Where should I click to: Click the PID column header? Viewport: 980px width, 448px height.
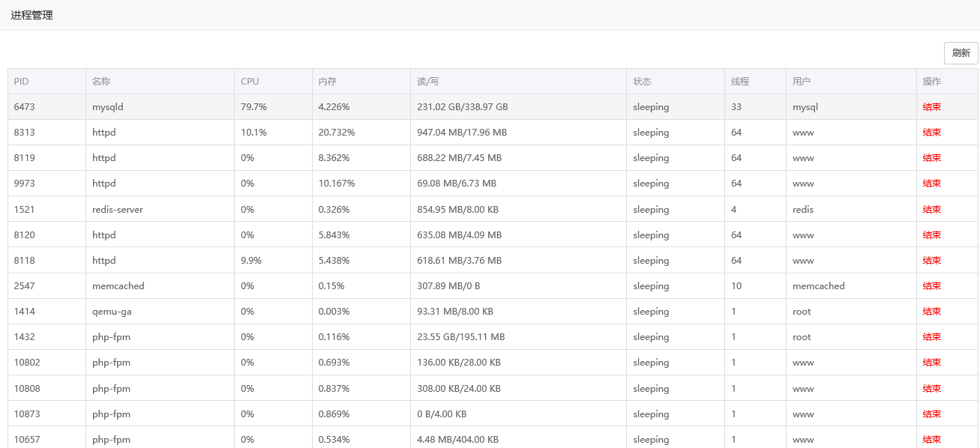coord(21,82)
